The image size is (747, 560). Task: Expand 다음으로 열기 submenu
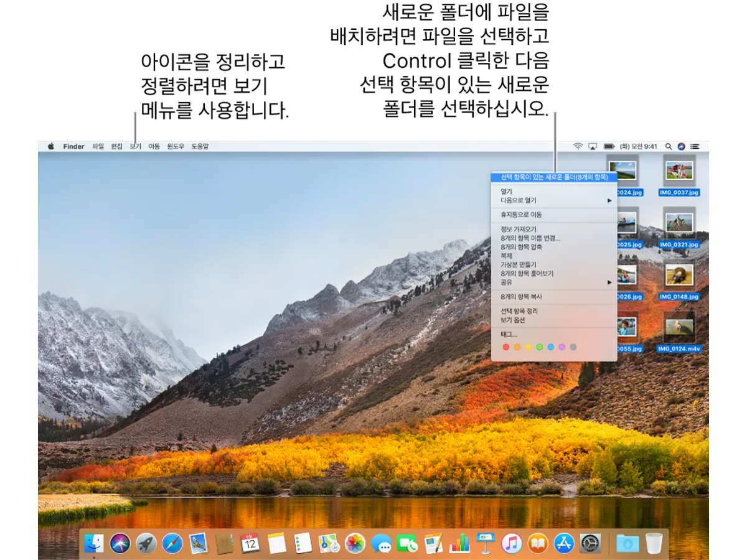point(554,200)
